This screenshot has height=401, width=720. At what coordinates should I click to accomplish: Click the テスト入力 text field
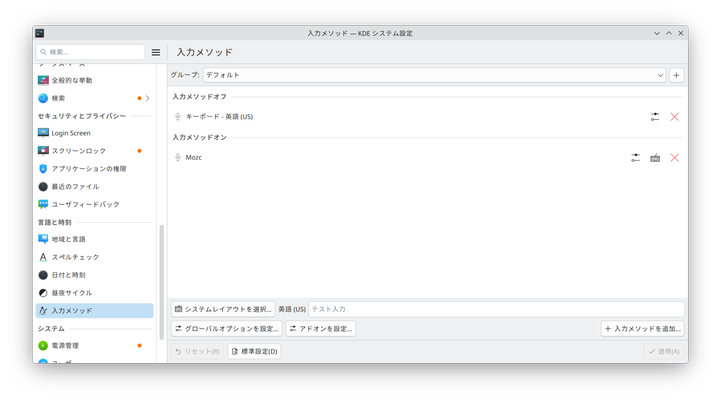496,309
